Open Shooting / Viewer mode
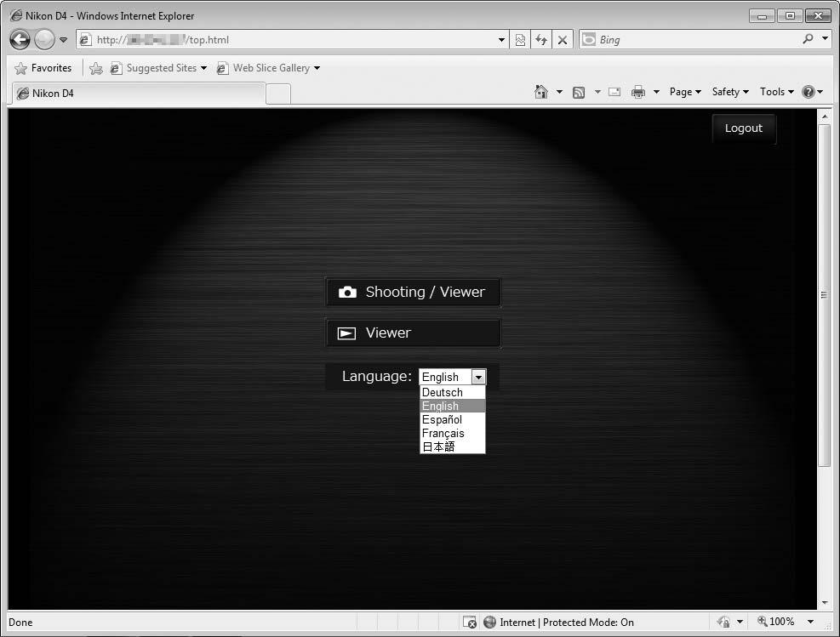This screenshot has height=637, width=840. 413,293
